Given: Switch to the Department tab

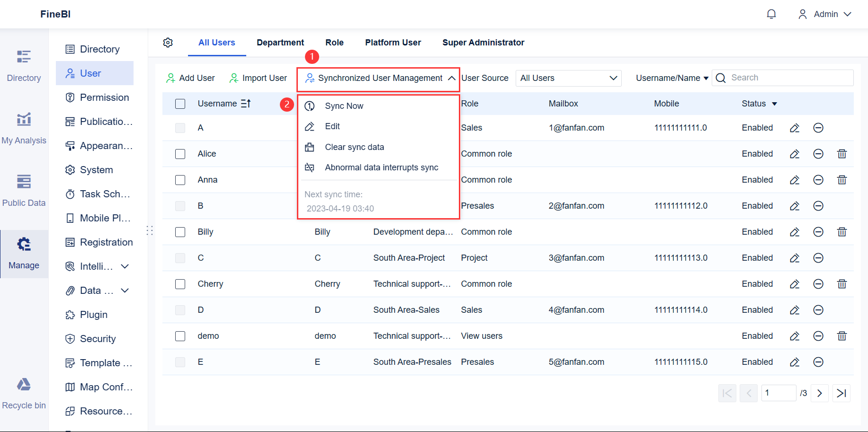Looking at the screenshot, I should coord(280,43).
